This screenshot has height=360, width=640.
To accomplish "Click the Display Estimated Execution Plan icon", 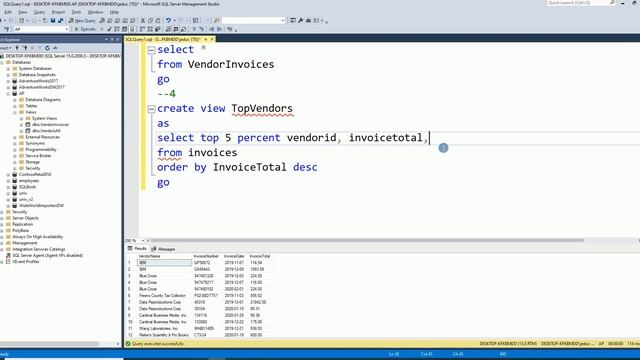I will pyautogui.click(x=117, y=29).
